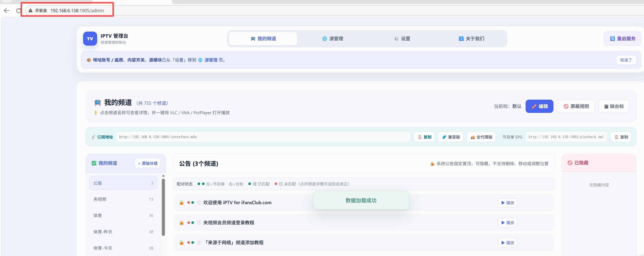Click the browser back arrow
Image resolution: width=644 pixels, height=256 pixels.
(7, 10)
